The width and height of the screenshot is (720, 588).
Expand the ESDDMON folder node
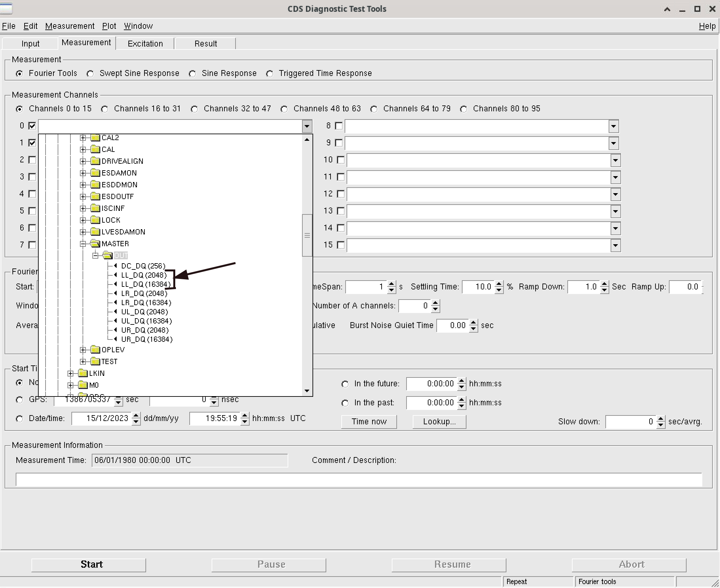(x=83, y=185)
